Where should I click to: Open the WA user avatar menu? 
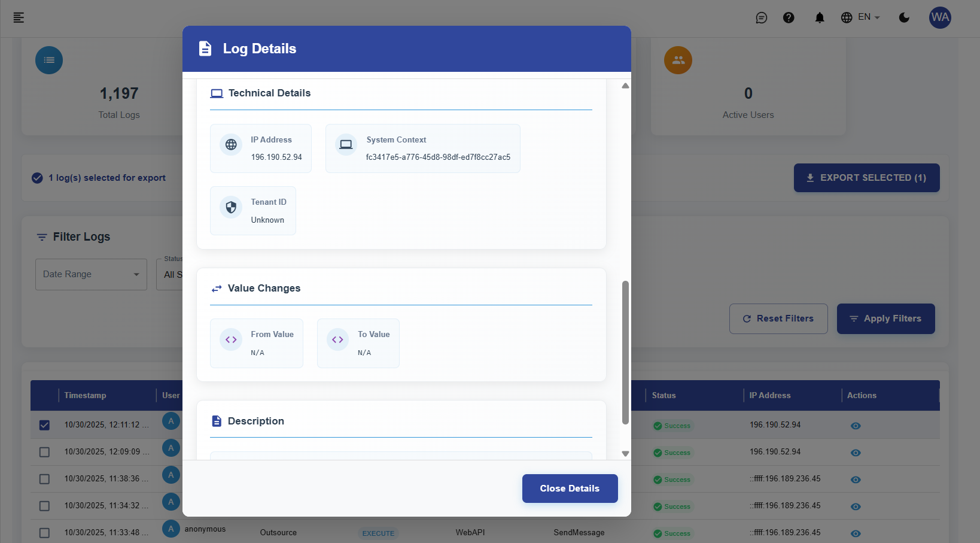coord(940,17)
